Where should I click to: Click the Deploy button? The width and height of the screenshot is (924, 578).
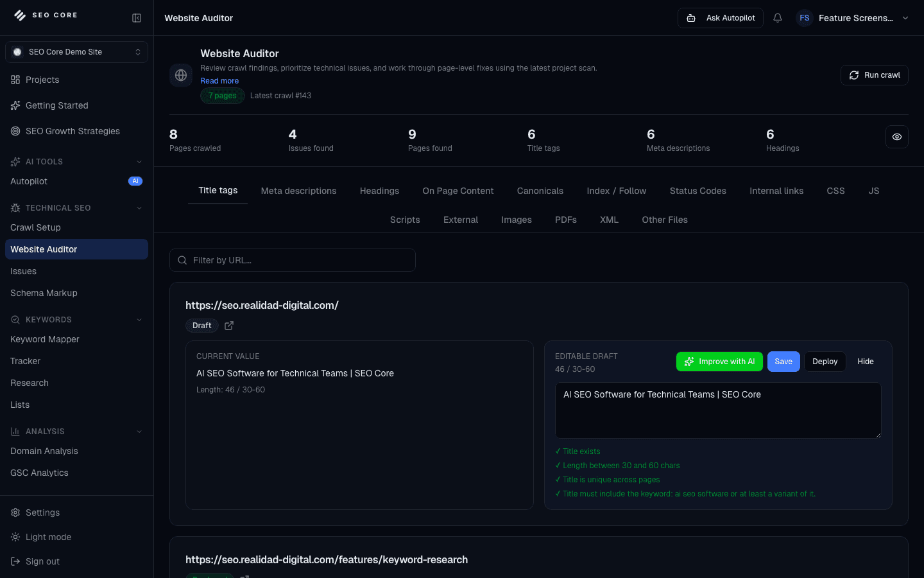point(825,362)
